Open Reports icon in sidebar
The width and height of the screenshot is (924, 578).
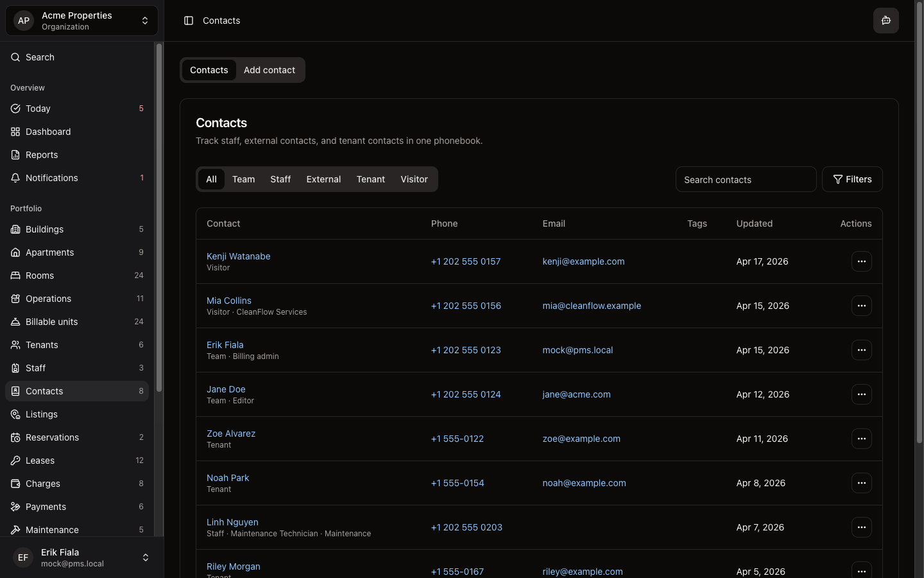click(15, 155)
